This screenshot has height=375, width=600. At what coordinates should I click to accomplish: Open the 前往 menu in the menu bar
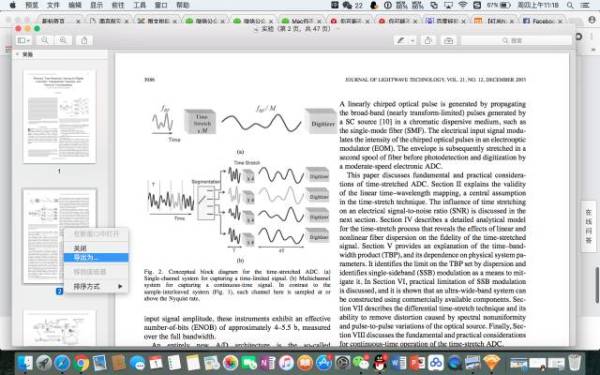(118, 5)
